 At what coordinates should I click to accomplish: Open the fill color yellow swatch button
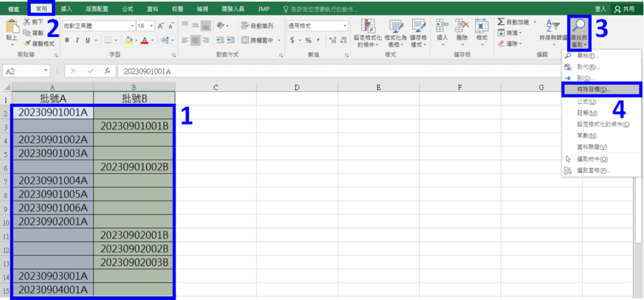pyautogui.click(x=128, y=40)
